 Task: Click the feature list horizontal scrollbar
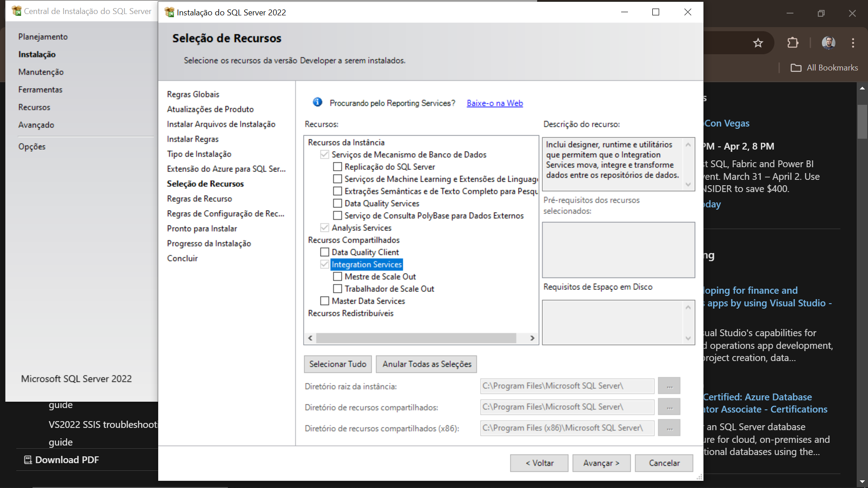click(x=416, y=338)
